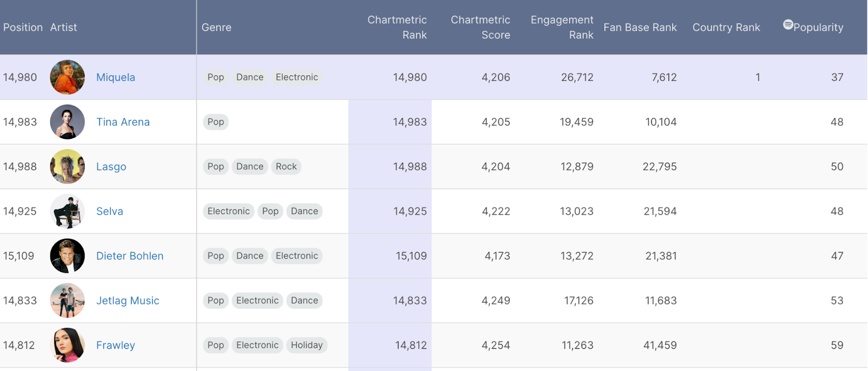Sort by Engagement Rank column header

click(562, 27)
